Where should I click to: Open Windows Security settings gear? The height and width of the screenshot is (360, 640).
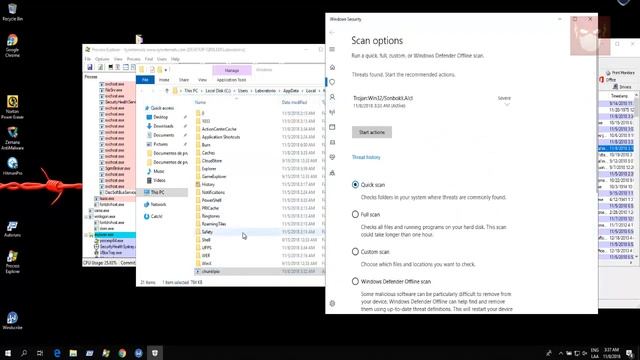click(x=332, y=303)
